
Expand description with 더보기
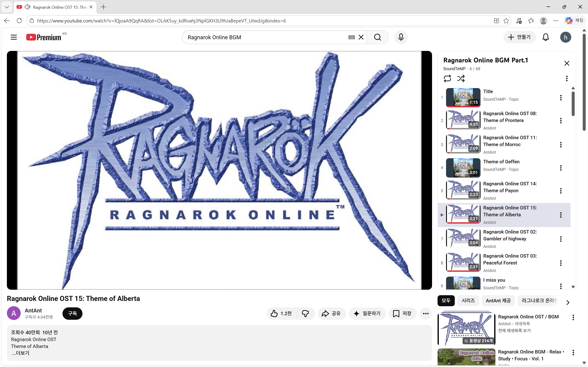point(22,353)
